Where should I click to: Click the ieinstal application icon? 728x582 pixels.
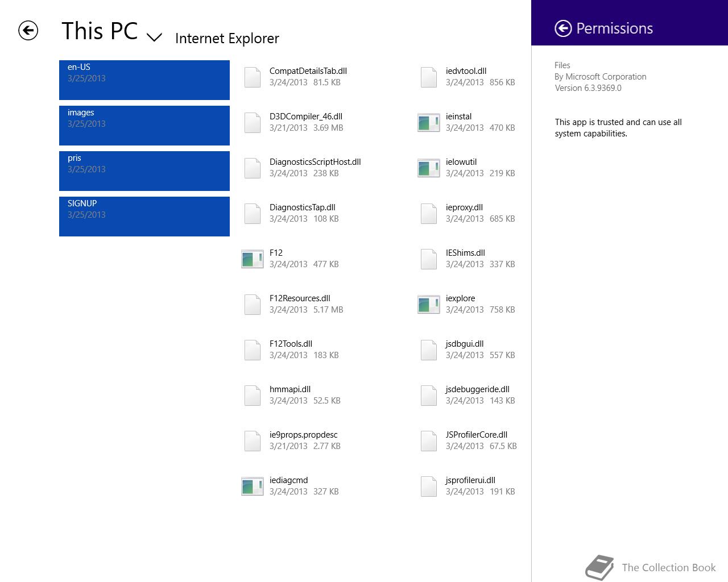[429, 122]
